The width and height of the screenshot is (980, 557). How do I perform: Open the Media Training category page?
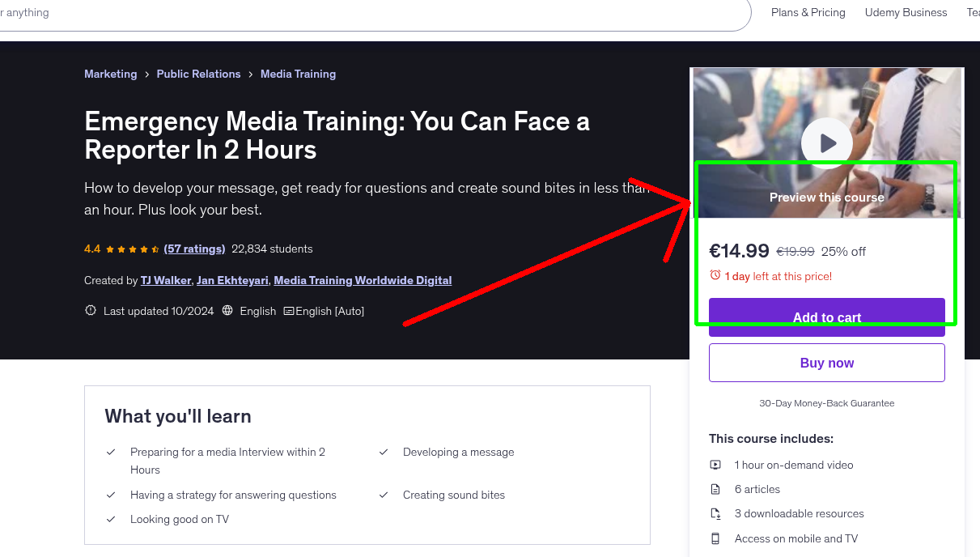(x=298, y=74)
